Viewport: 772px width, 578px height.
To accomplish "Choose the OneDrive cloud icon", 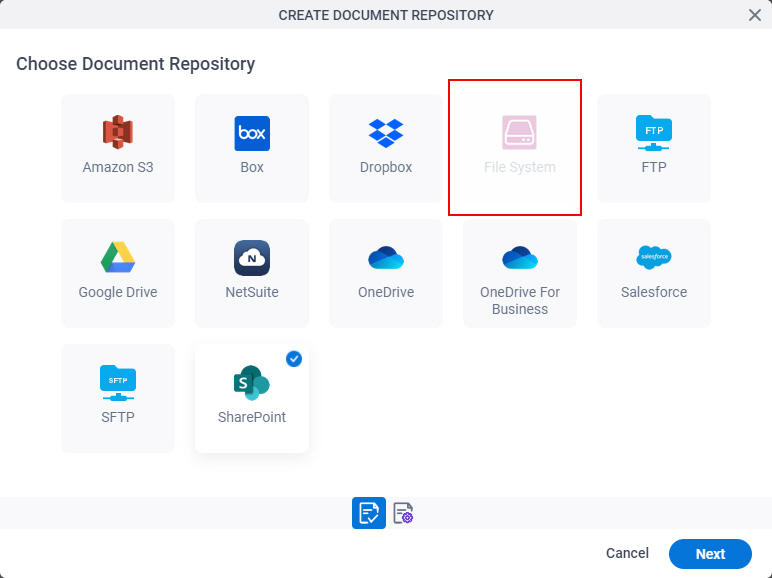I will (386, 257).
